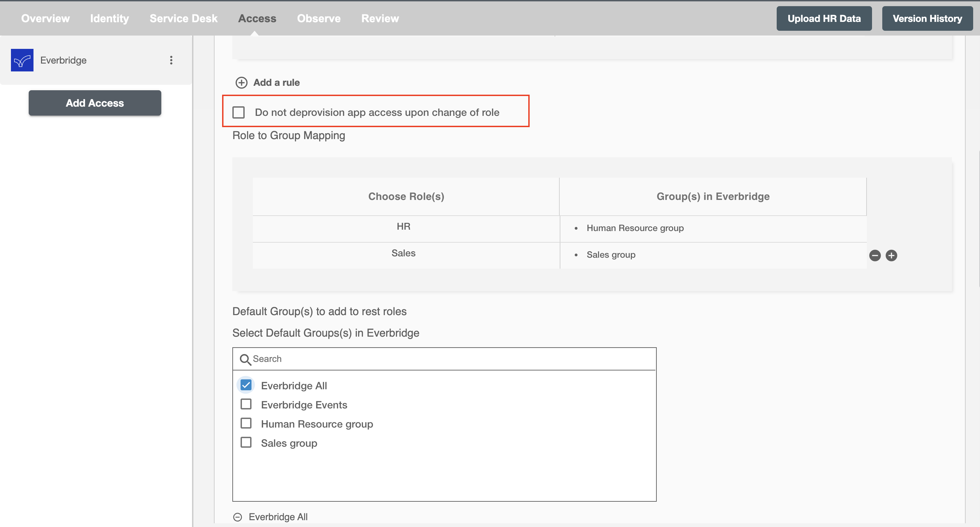Click Default Group(s) to add to rest roles
Screen dimensions: 980x527
319,311
